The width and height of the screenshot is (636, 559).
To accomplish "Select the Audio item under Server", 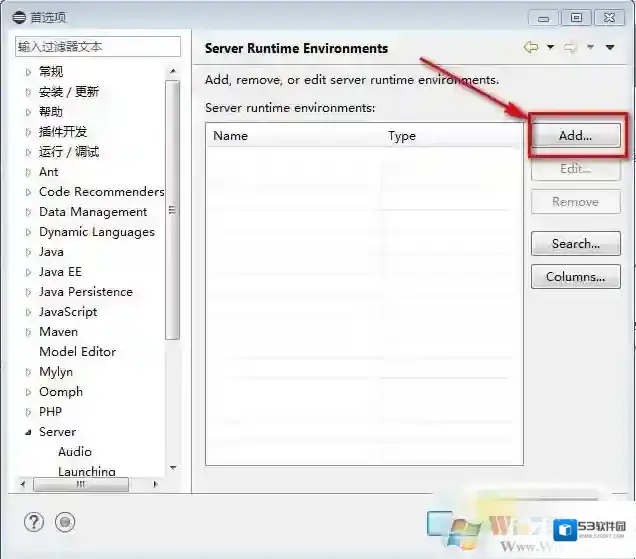I will coord(75,452).
